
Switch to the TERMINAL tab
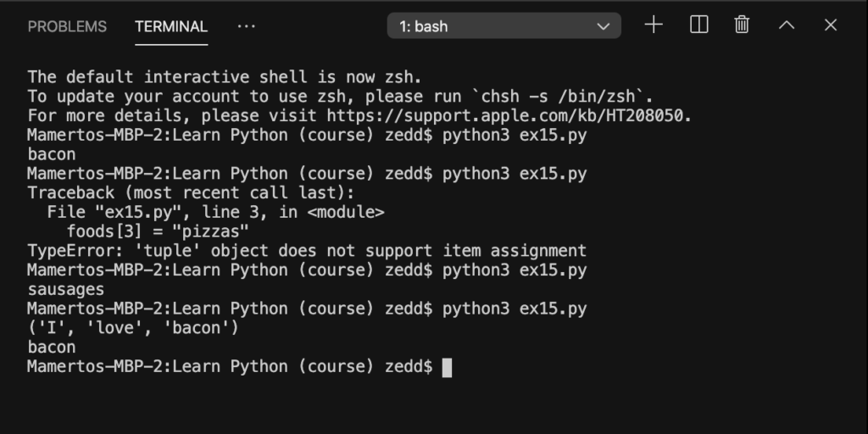tap(171, 26)
